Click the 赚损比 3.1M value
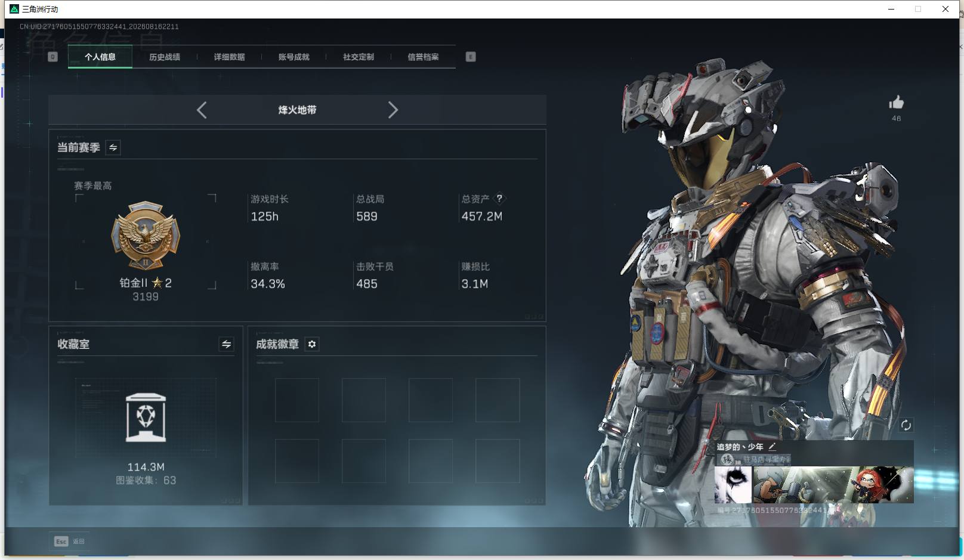964x560 pixels. pyautogui.click(x=475, y=284)
